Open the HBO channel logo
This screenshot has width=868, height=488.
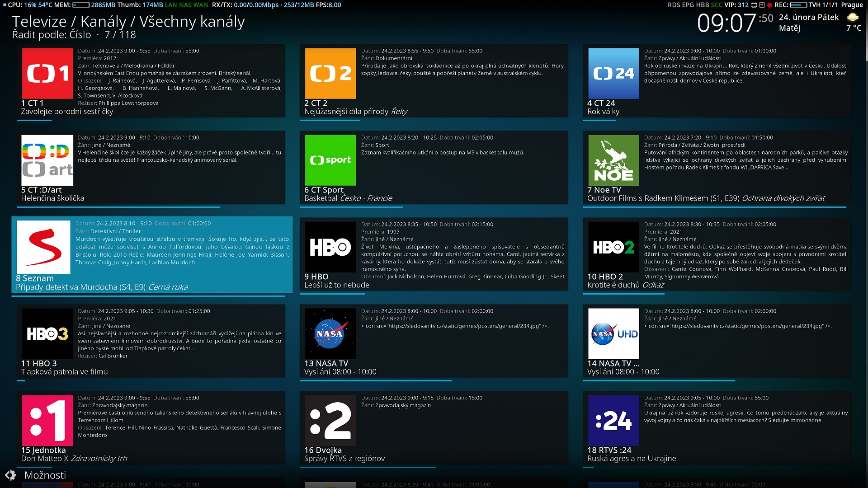330,247
